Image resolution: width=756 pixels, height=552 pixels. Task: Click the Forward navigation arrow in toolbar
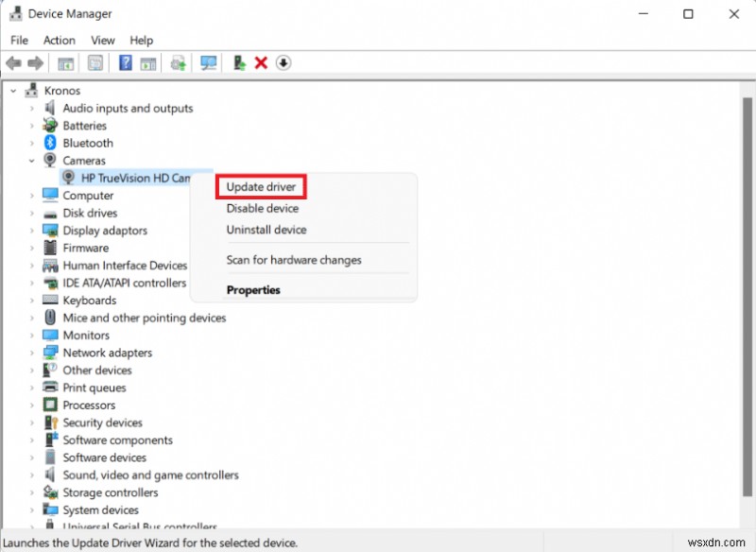tap(36, 62)
